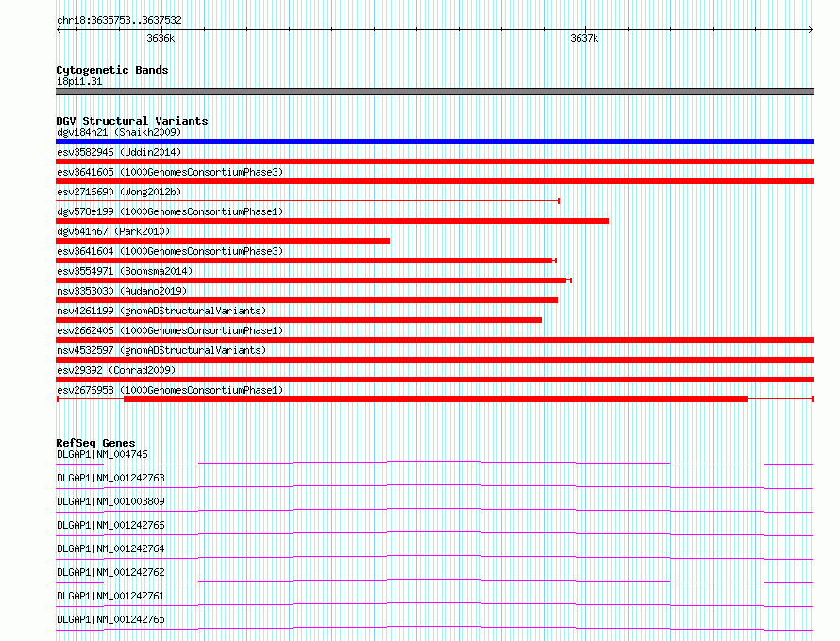Select the red nsv3353030 variant bar
Viewport: 840px width, 641px height.
point(307,300)
